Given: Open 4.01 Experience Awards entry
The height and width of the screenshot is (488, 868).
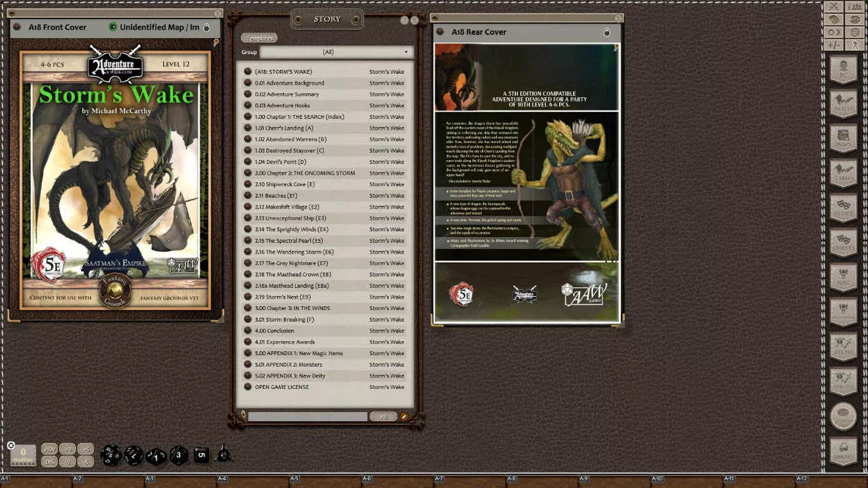Looking at the screenshot, I should pos(325,342).
